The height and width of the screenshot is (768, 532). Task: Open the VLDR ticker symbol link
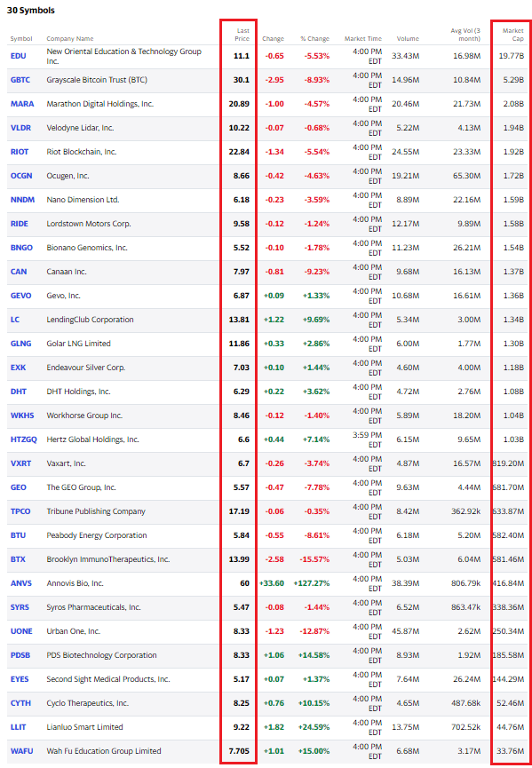pos(20,128)
